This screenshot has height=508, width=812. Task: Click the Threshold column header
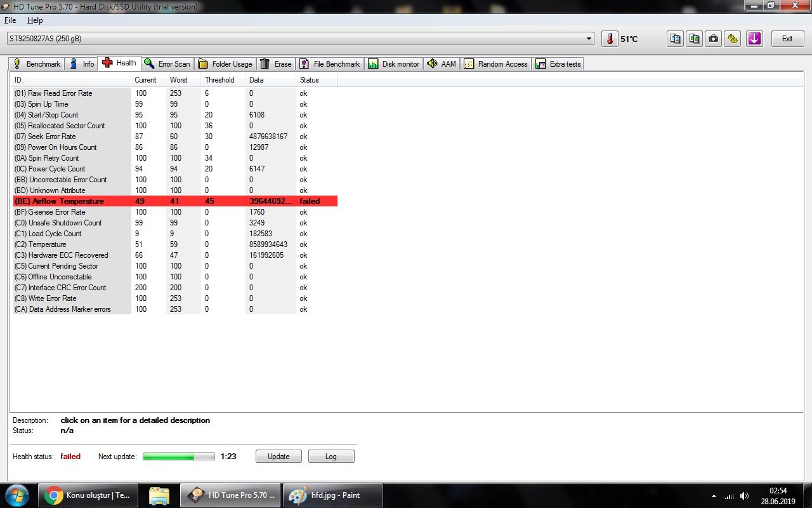click(223, 80)
